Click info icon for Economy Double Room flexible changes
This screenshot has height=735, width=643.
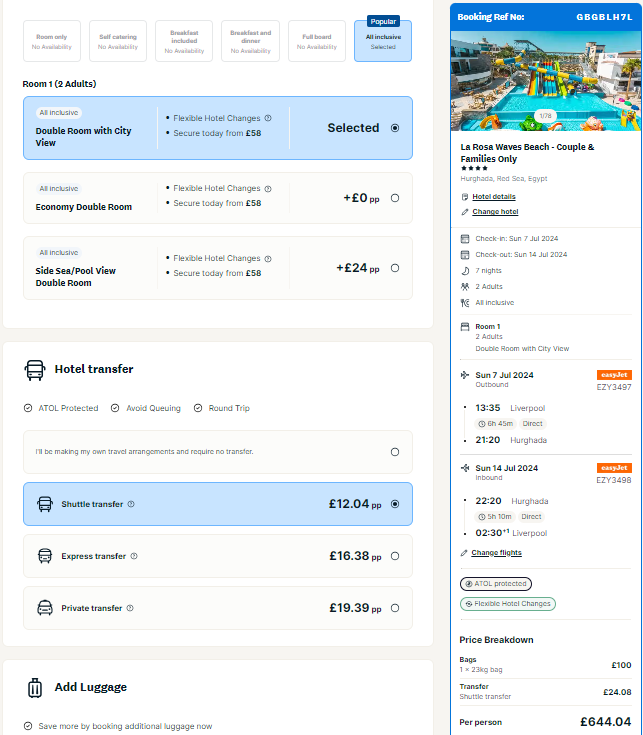[x=268, y=189]
